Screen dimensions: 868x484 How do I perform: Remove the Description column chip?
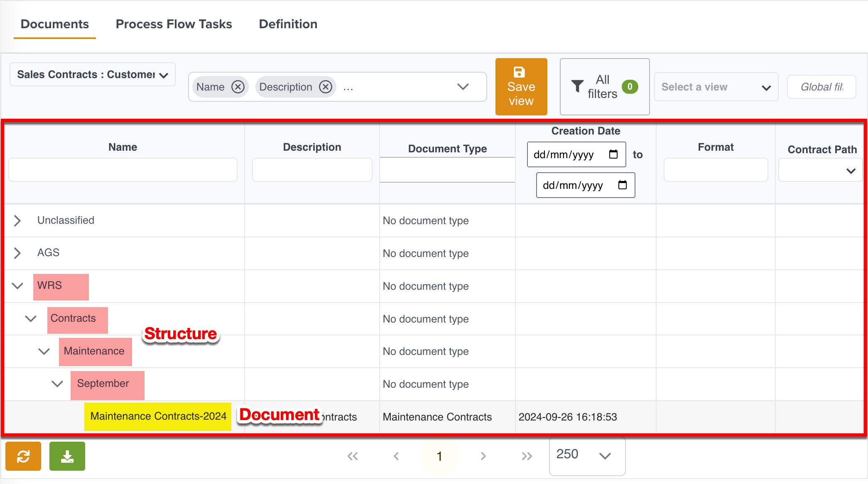pos(326,87)
